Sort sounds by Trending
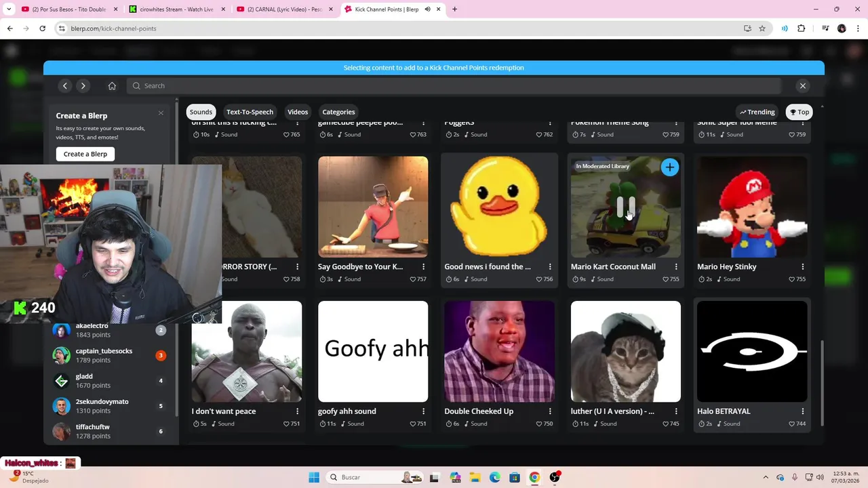Viewport: 868px width, 488px height. click(757, 112)
